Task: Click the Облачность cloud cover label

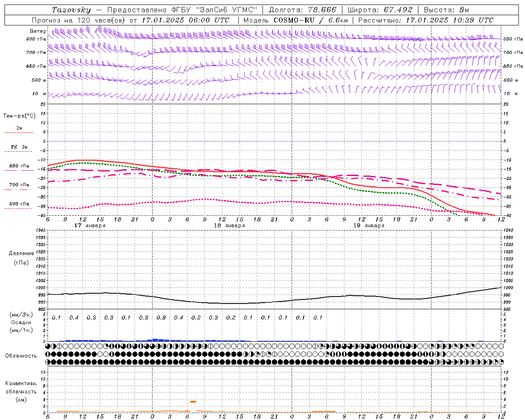Action: click(x=21, y=356)
